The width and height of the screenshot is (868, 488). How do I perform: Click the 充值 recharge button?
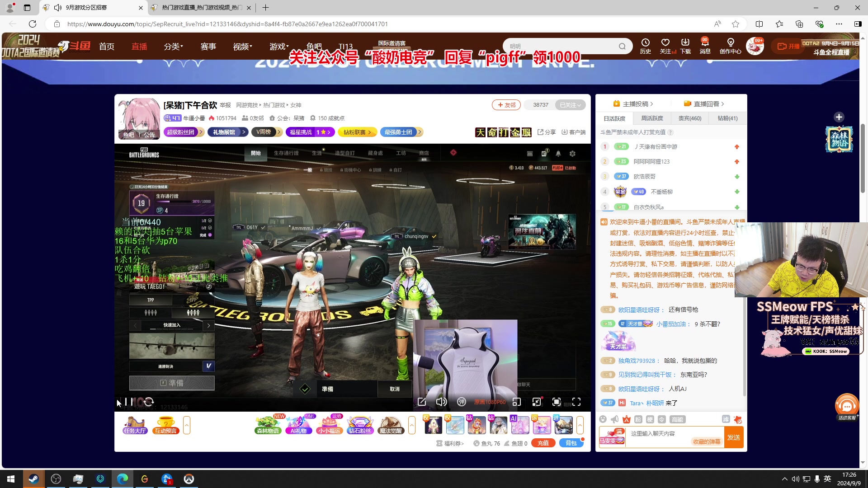543,443
